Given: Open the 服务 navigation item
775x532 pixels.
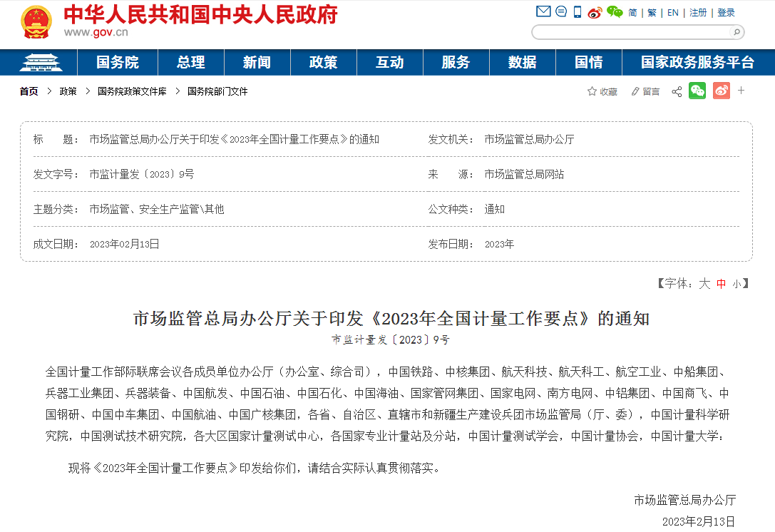Looking at the screenshot, I should click(x=456, y=62).
